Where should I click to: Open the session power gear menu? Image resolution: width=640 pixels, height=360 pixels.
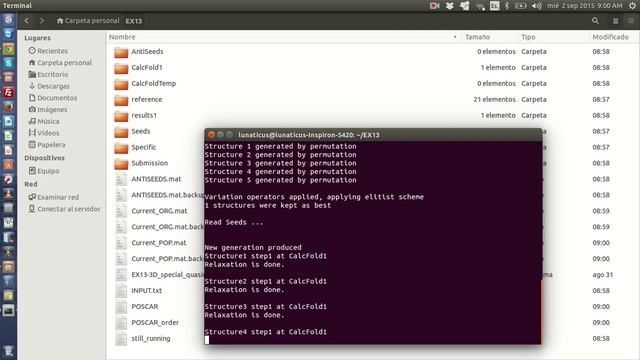coord(632,6)
